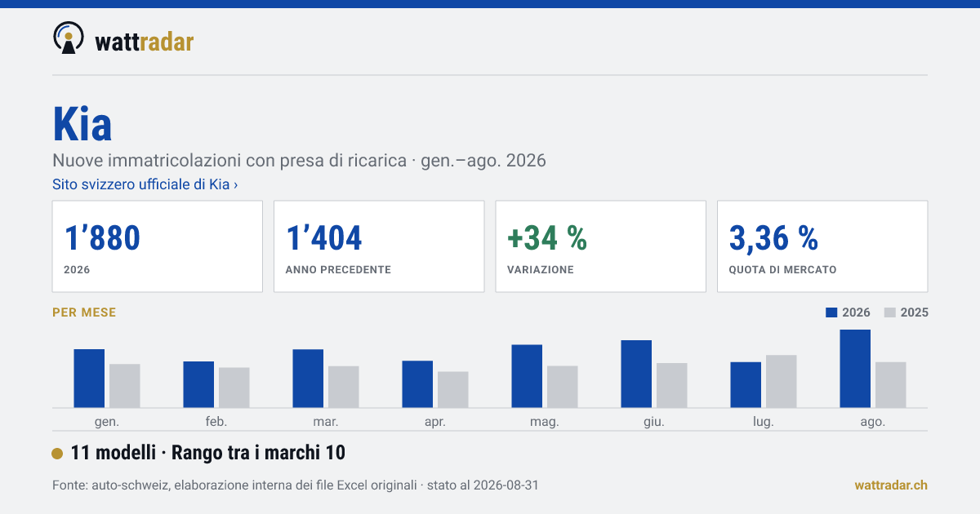Click the subtitle about Nuove immatricolazioni
The image size is (980, 514).
tap(299, 161)
